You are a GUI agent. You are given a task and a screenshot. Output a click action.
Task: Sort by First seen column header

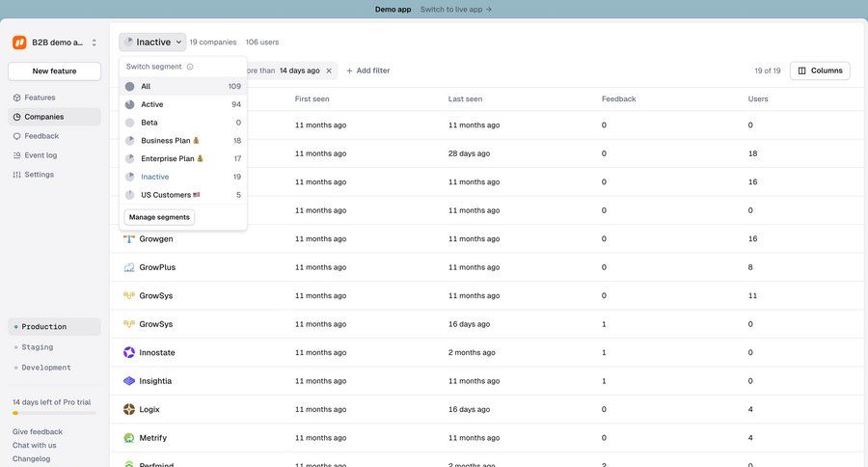(312, 99)
